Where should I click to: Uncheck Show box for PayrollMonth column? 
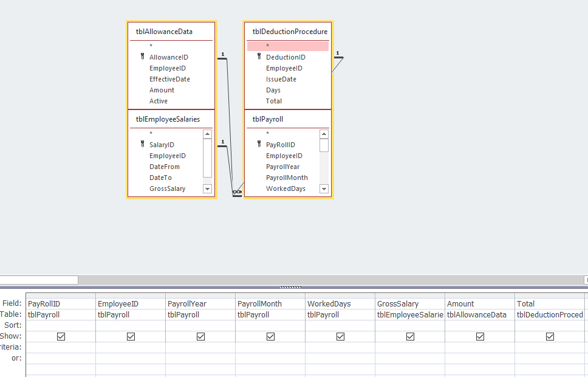pyautogui.click(x=270, y=336)
